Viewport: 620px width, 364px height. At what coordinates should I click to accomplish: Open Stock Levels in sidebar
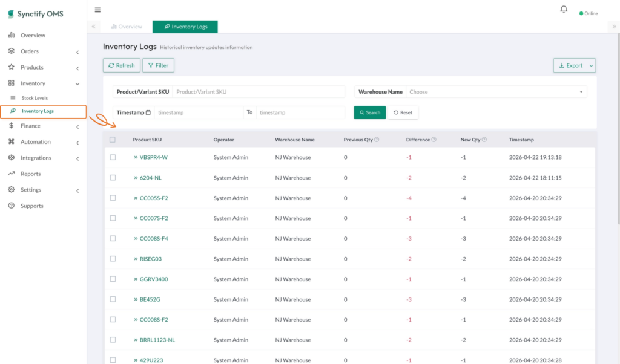click(35, 97)
